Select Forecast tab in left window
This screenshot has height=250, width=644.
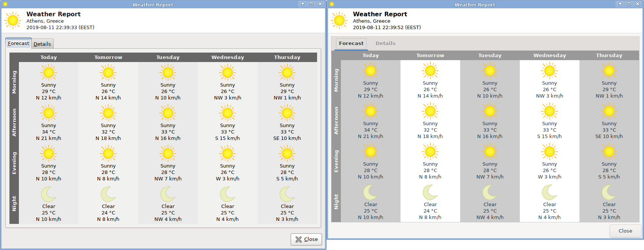pyautogui.click(x=18, y=43)
